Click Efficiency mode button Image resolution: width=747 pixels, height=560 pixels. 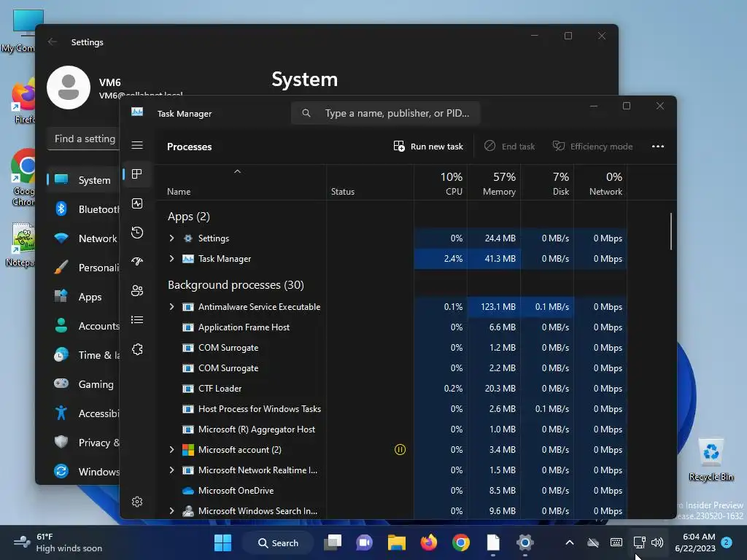pyautogui.click(x=592, y=146)
